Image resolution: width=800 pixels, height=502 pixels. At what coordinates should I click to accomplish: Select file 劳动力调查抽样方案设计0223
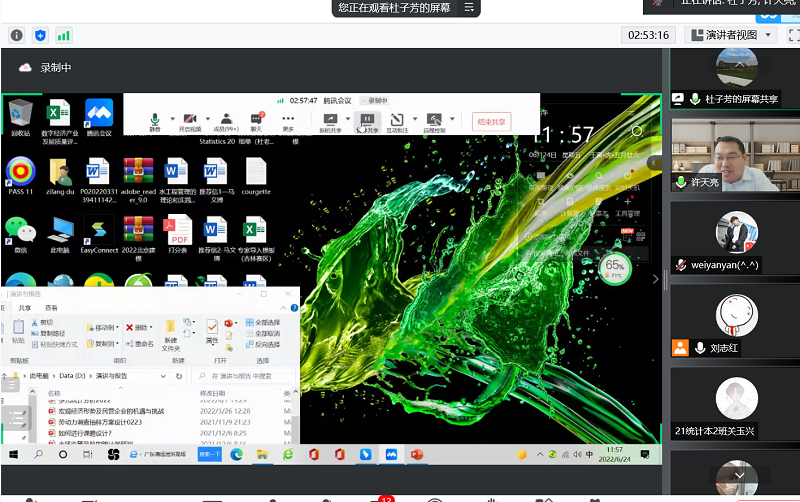[x=100, y=422]
